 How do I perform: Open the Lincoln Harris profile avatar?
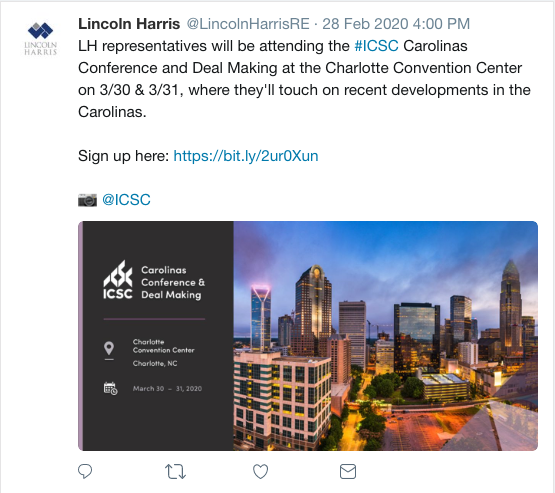[40, 39]
